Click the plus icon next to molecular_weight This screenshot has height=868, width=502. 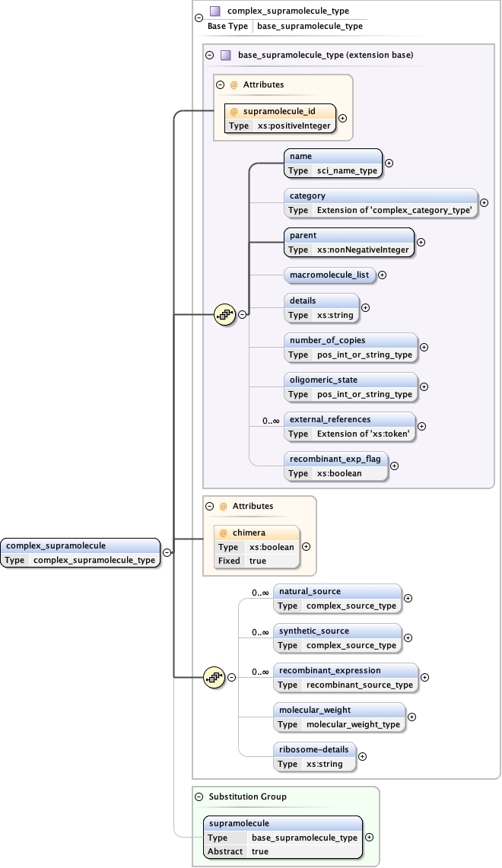(x=411, y=717)
